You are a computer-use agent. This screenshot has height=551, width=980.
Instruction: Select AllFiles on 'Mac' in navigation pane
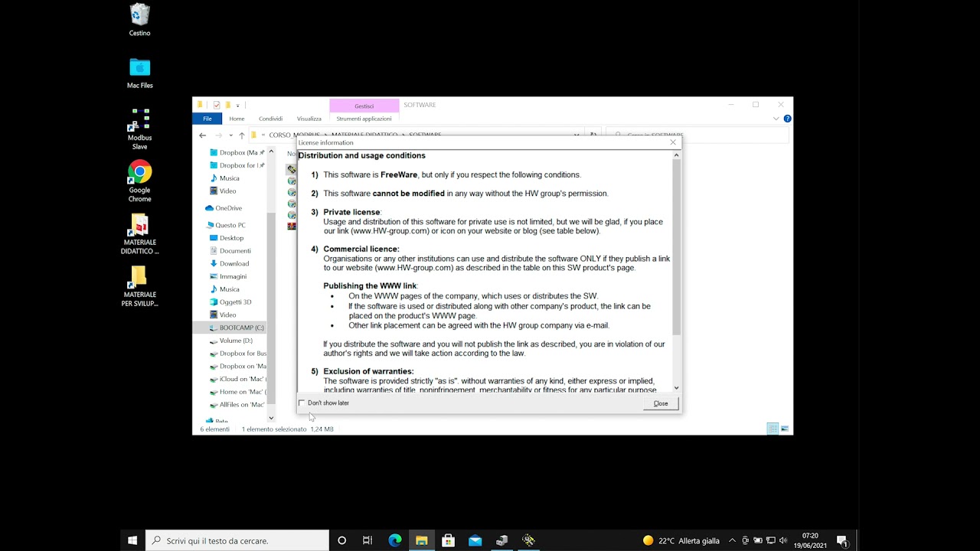point(237,405)
